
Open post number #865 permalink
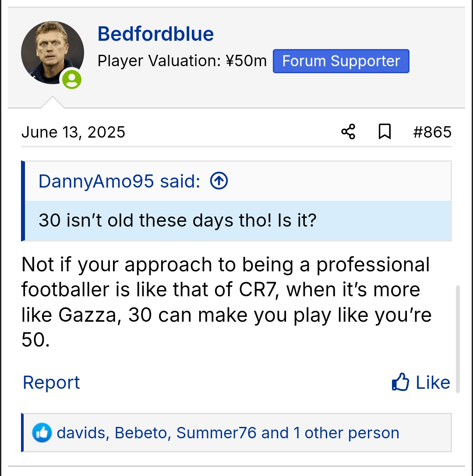(432, 132)
